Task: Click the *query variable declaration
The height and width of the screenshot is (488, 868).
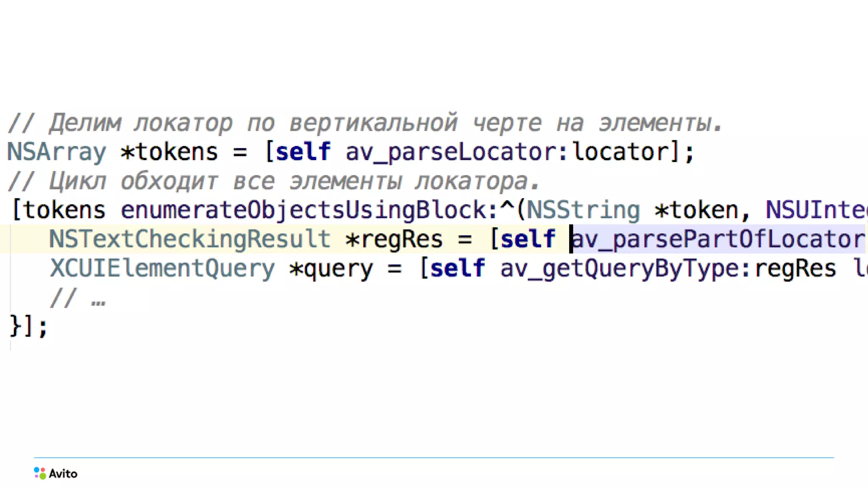Action: [331, 269]
